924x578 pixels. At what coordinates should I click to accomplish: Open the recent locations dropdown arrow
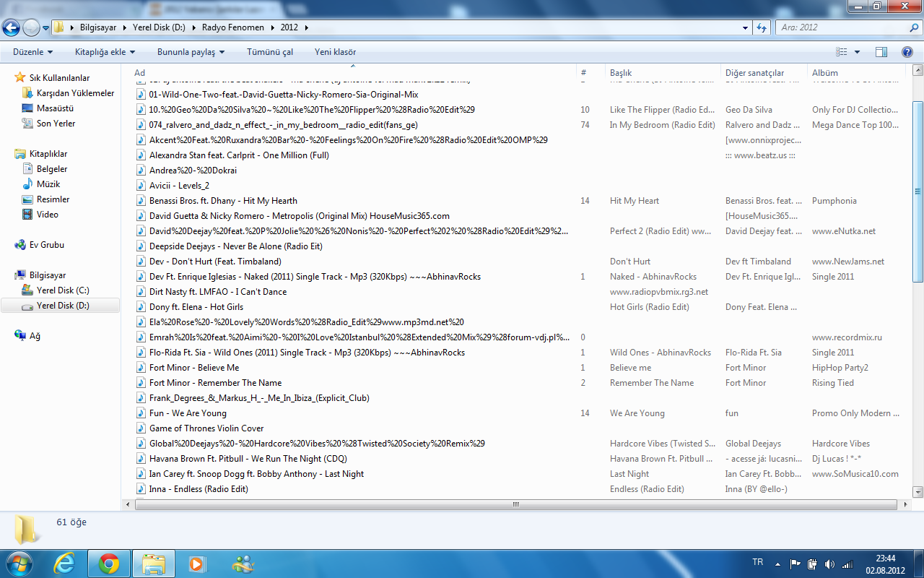pos(46,28)
